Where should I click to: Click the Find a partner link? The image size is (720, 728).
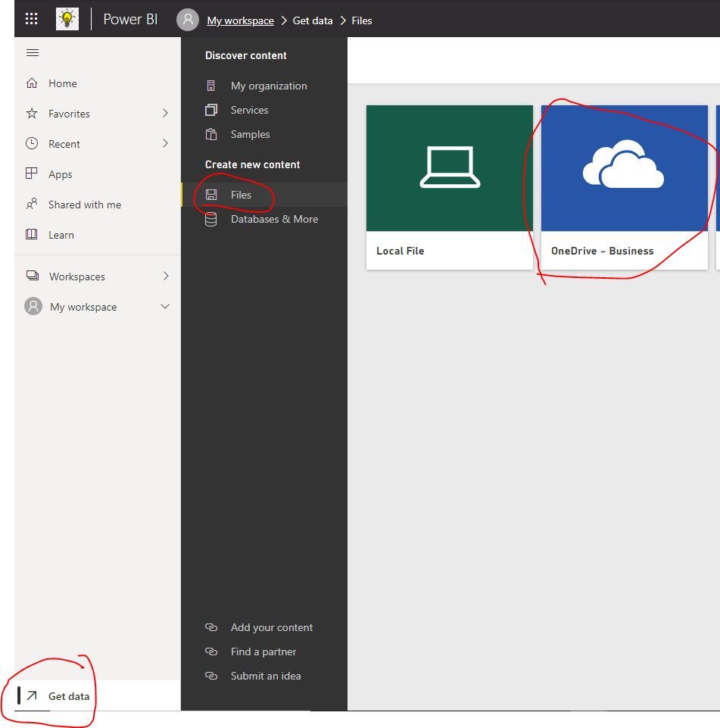263,651
